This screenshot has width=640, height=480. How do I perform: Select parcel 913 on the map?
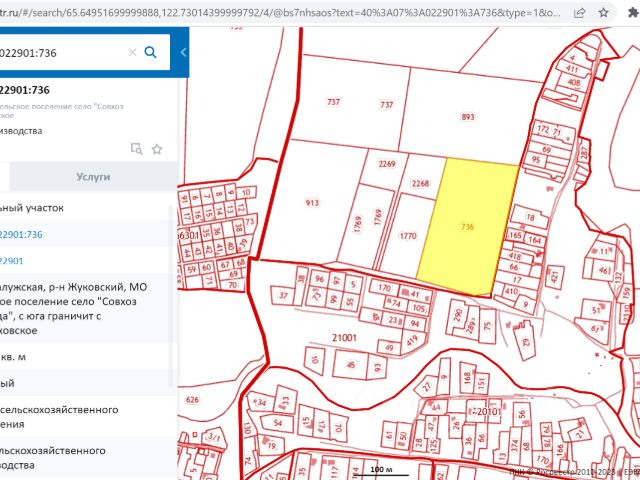[x=312, y=203]
